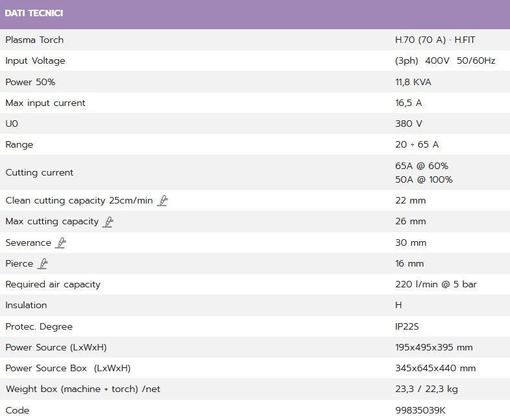
Task: Select the 195x495x395 mm power source dimensions
Action: click(434, 347)
